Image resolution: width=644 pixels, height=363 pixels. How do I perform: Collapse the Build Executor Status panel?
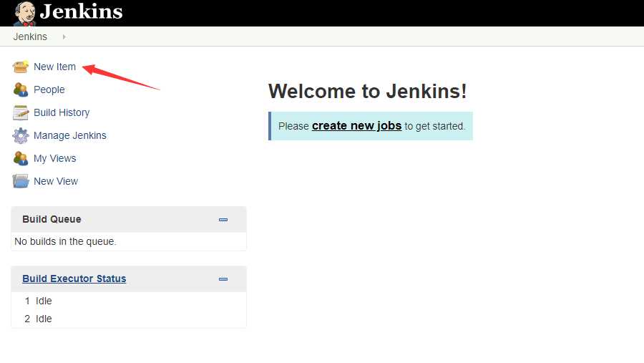click(x=223, y=279)
